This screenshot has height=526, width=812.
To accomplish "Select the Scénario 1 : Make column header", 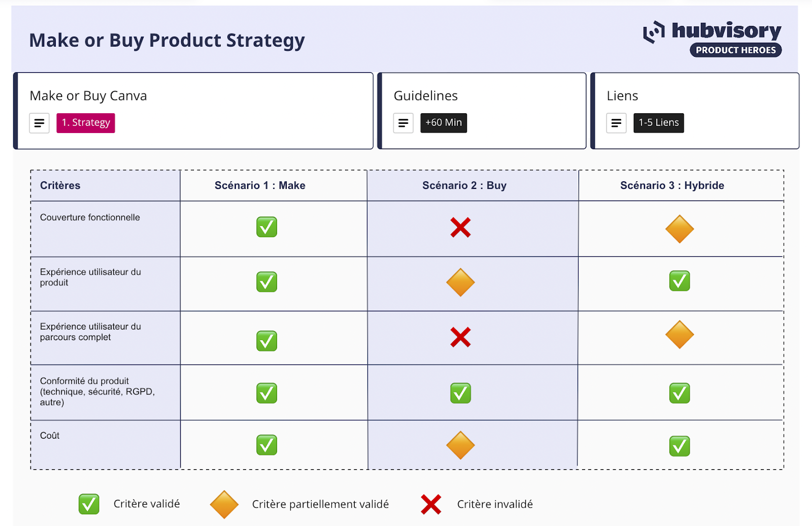I will 260,185.
